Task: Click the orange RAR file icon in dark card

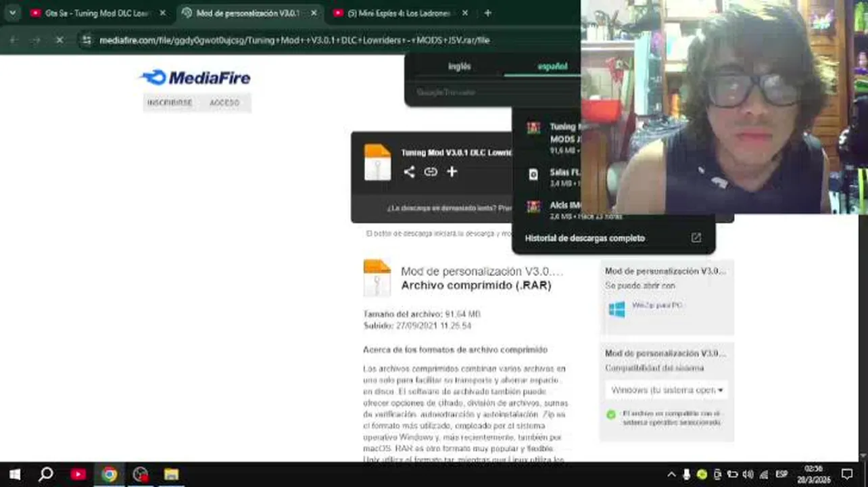Action: (377, 162)
